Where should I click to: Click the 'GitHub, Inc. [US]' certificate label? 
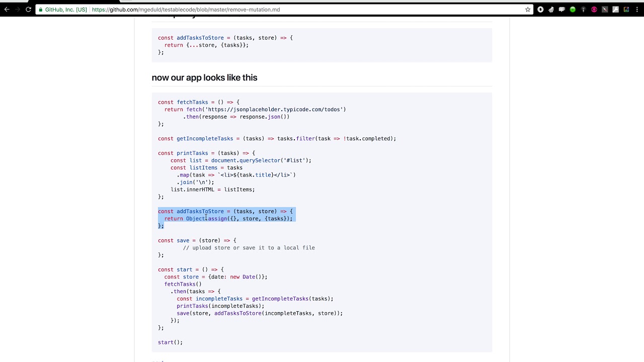click(x=66, y=10)
